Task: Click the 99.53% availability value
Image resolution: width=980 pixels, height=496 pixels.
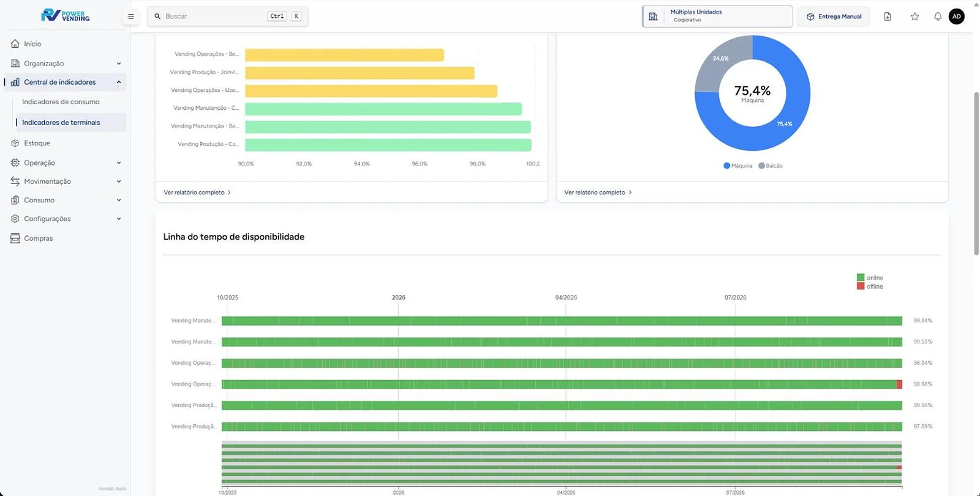Action: coord(922,341)
